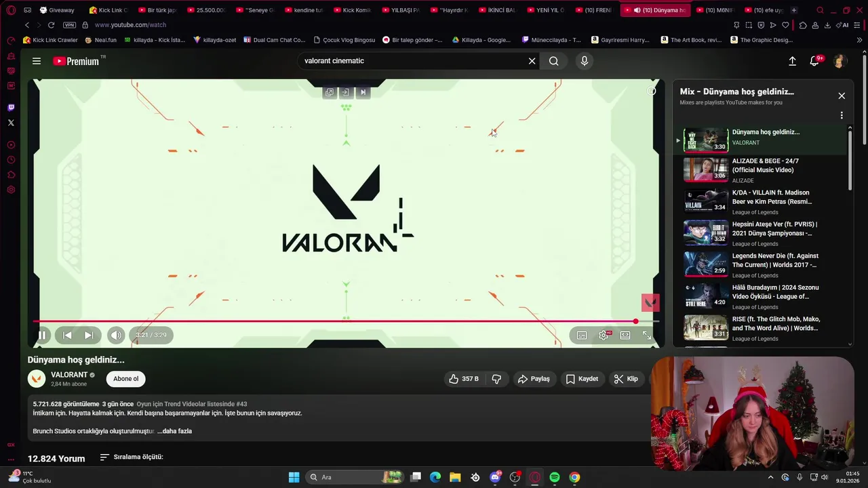Toggle the VPN badge in address bar

[x=69, y=25]
